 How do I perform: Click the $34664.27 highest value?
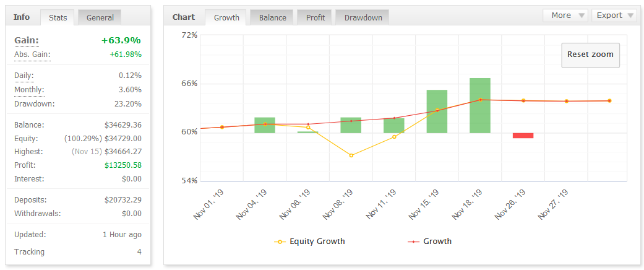123,152
